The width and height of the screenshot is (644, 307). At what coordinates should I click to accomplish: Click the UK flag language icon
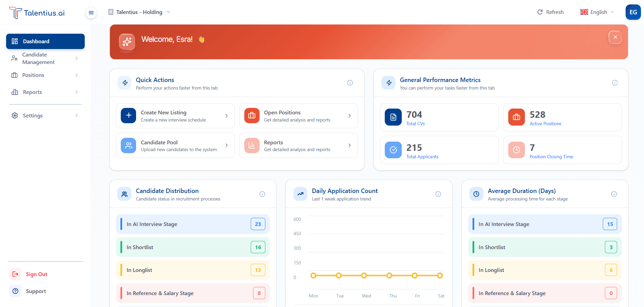(584, 12)
